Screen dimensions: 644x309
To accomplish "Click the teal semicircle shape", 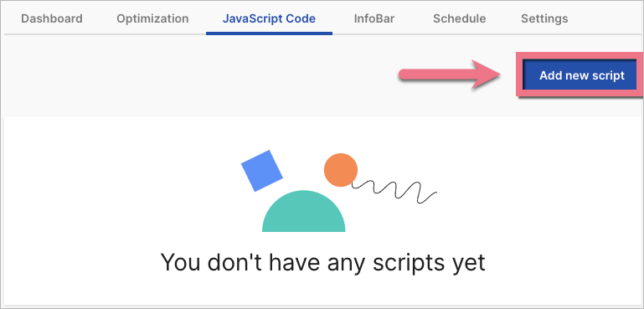I will click(303, 211).
